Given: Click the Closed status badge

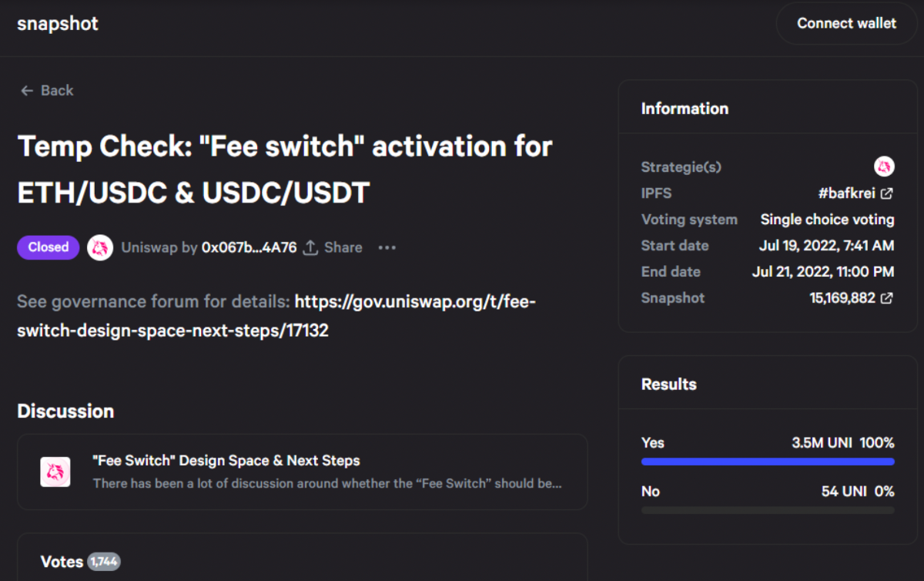Looking at the screenshot, I should coord(49,247).
